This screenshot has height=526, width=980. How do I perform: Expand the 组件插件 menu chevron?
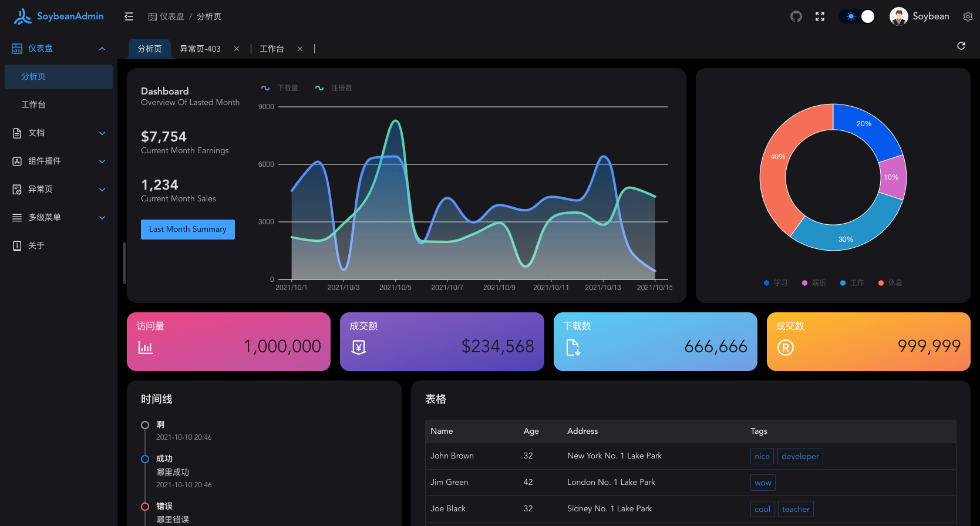click(102, 161)
